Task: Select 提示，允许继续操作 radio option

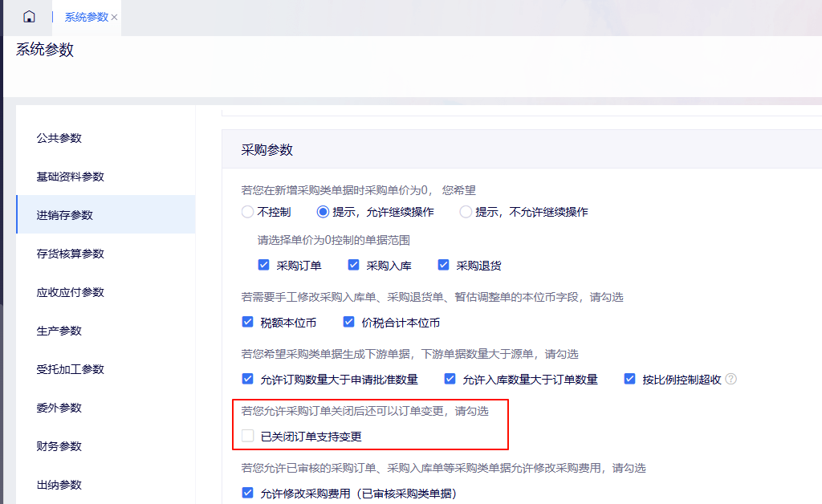Action: (x=323, y=212)
